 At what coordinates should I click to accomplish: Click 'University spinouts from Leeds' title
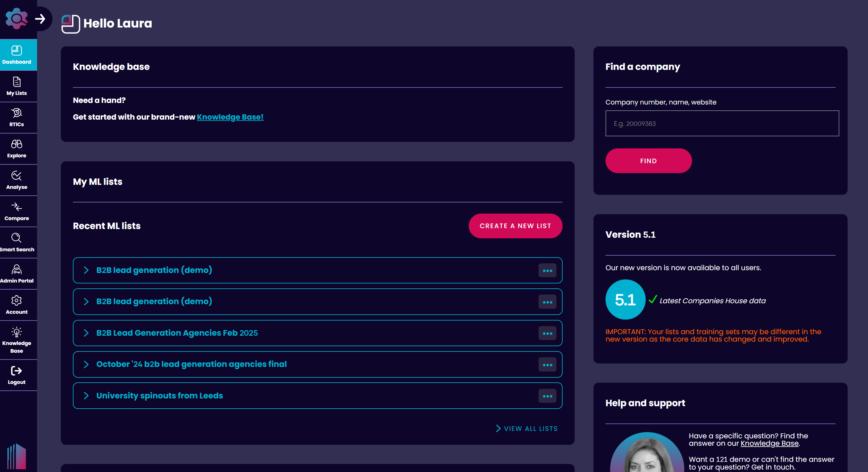point(160,396)
